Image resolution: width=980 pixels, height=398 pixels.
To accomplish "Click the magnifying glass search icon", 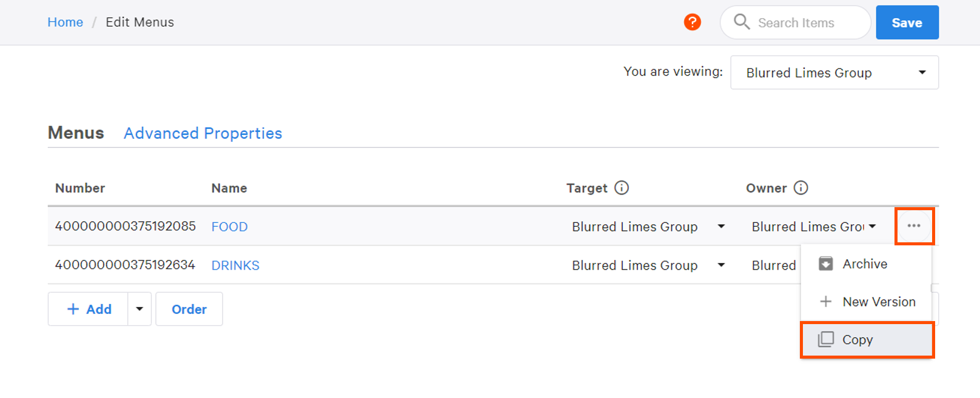I will pos(741,22).
